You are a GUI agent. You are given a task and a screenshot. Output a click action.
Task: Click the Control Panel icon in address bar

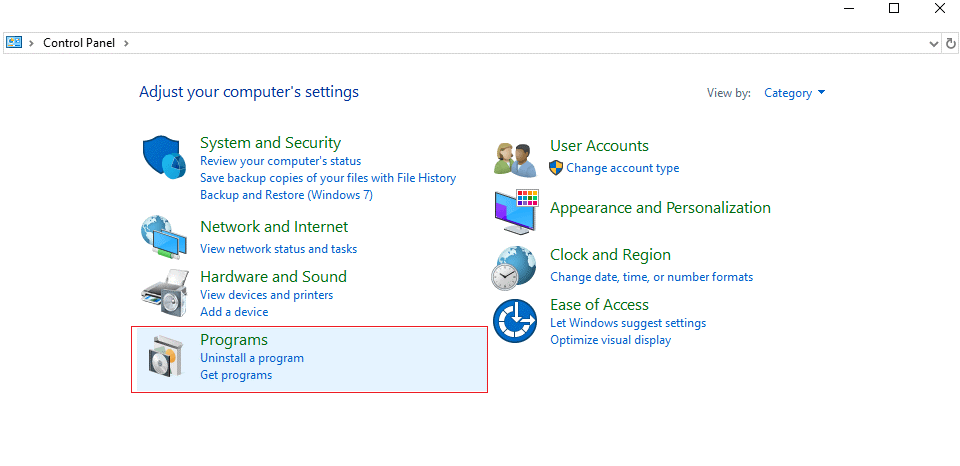(x=13, y=43)
